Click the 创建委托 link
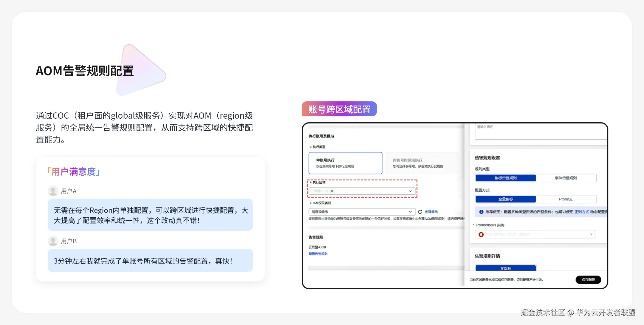Screen dimensions: 644x325 pos(431,212)
